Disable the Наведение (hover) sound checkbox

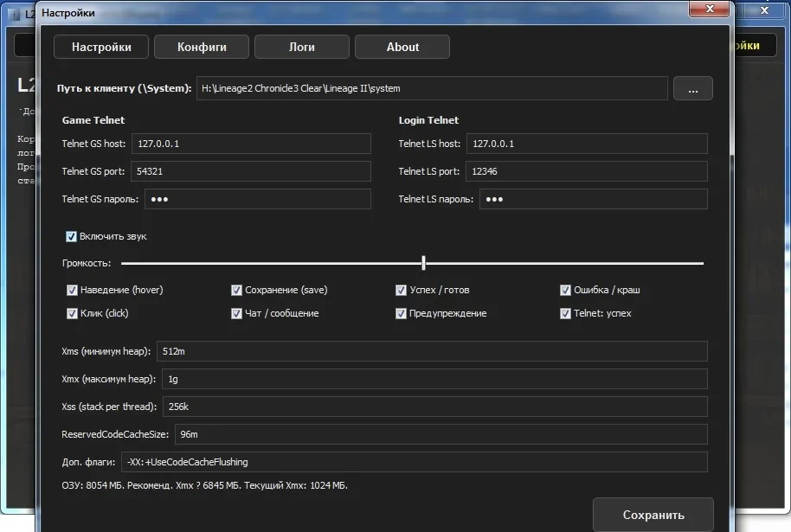pyautogui.click(x=73, y=290)
